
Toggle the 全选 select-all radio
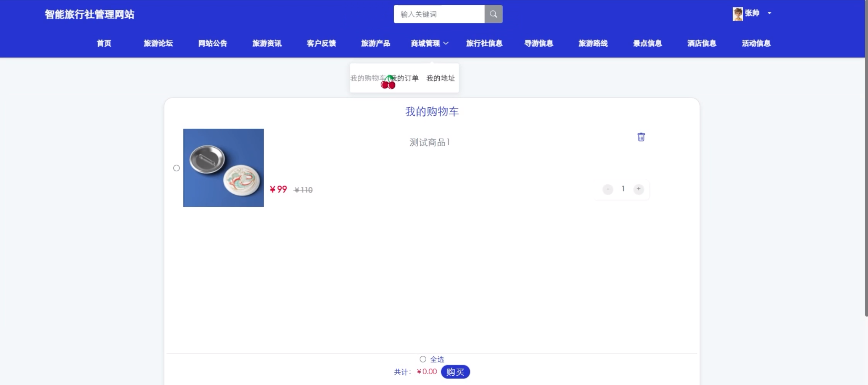422,359
